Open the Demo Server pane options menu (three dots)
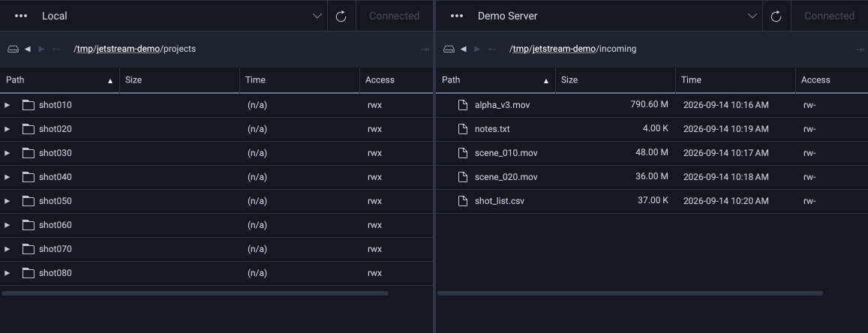This screenshot has width=868, height=333. (457, 16)
